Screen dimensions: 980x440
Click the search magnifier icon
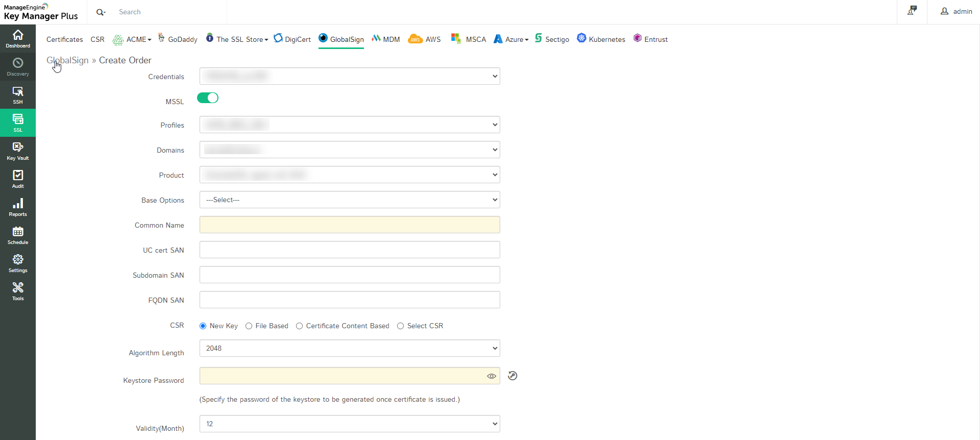click(x=101, y=12)
